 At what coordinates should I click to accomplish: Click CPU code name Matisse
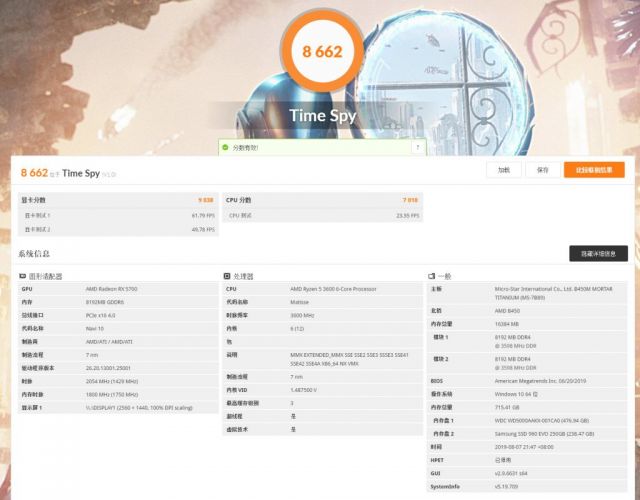tap(300, 302)
